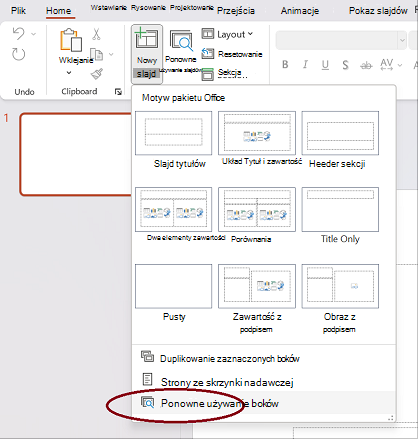Switch to the Projektowanie tab

pyautogui.click(x=192, y=8)
